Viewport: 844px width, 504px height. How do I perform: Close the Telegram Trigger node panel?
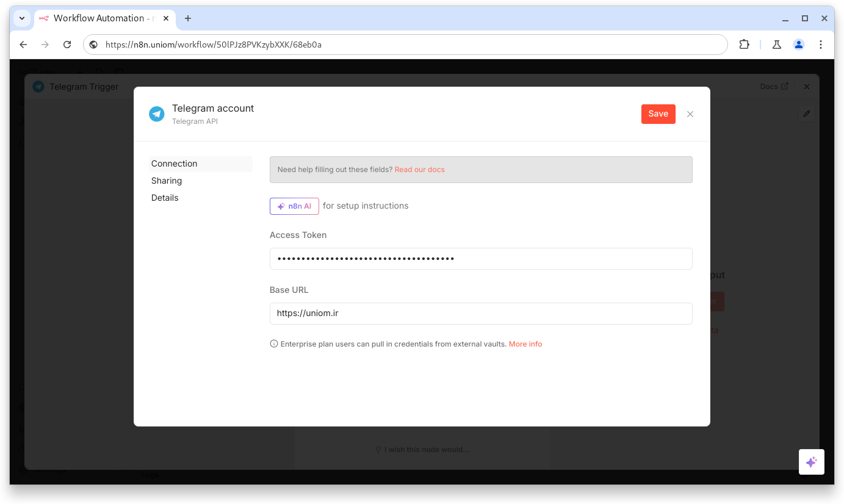coord(807,87)
